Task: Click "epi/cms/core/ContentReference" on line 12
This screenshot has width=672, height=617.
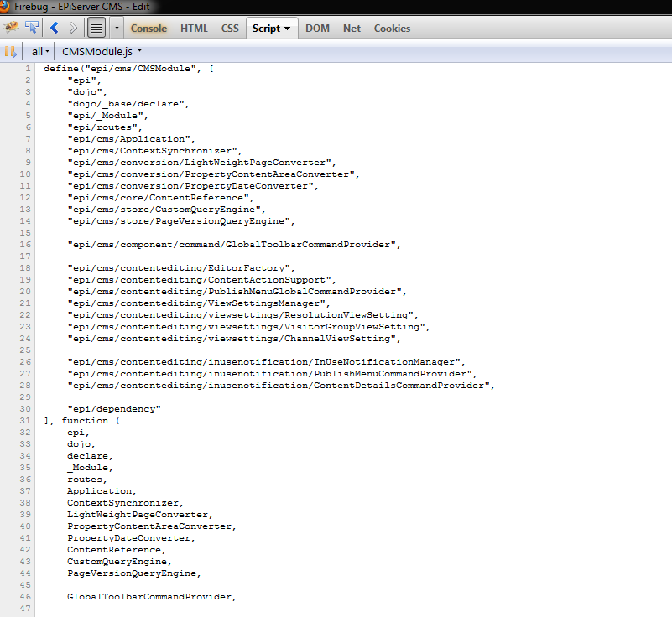Action: tap(161, 198)
